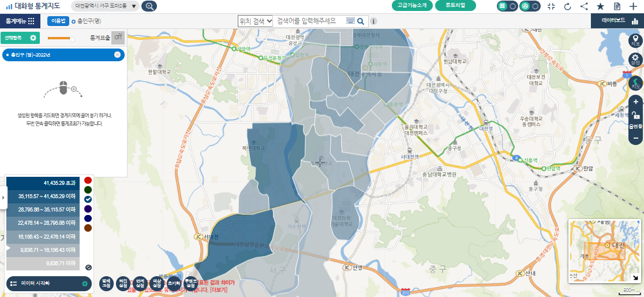Select the red color scheme radio button
Screen dimensions: 644x297
[x=88, y=180]
